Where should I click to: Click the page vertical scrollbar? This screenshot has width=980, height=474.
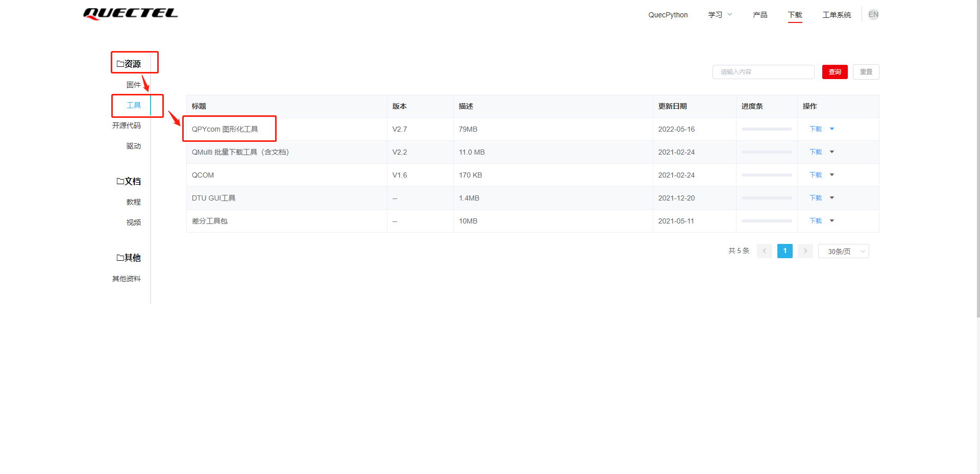tap(978, 158)
